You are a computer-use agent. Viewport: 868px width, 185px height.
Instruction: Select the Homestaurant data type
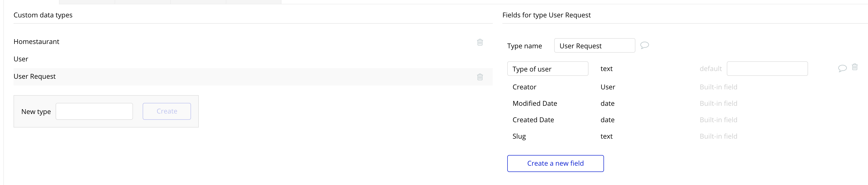click(37, 42)
